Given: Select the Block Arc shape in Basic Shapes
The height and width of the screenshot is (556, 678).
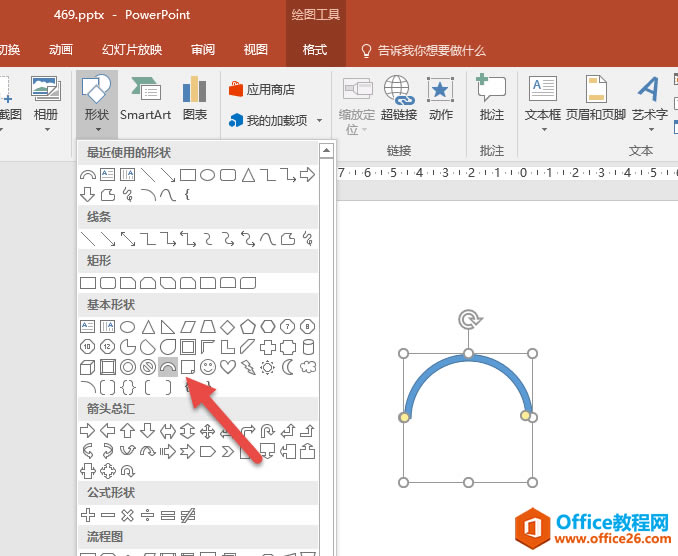Looking at the screenshot, I should pyautogui.click(x=168, y=367).
